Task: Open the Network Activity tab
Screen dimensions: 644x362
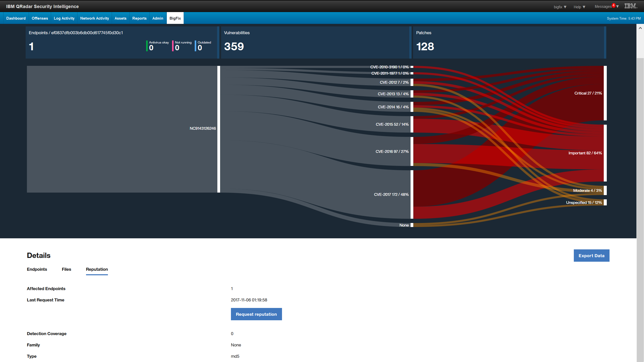Action: click(x=94, y=18)
